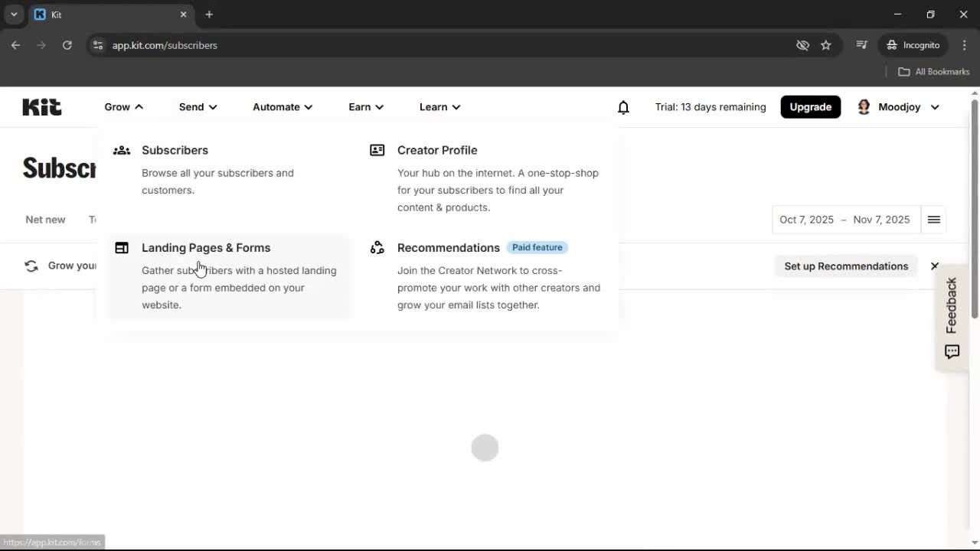This screenshot has height=551, width=980.
Task: Open Feedback via the speech-bubble icon
Action: 951,352
